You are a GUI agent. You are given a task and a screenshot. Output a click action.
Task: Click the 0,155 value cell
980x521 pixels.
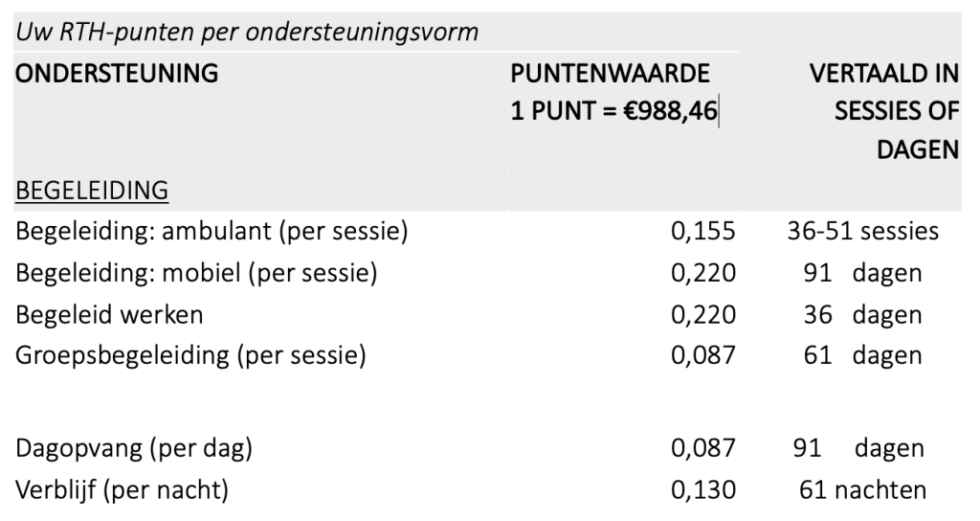click(703, 232)
